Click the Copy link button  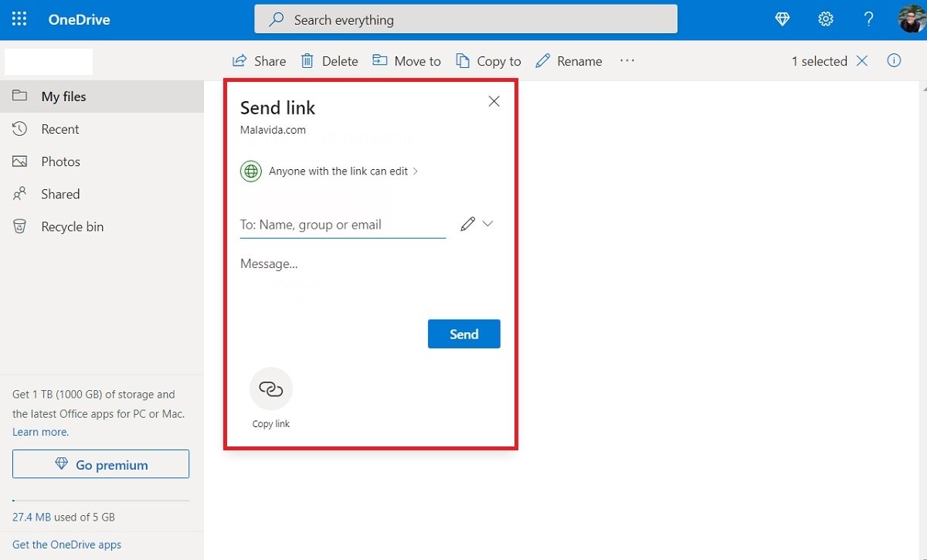point(271,398)
